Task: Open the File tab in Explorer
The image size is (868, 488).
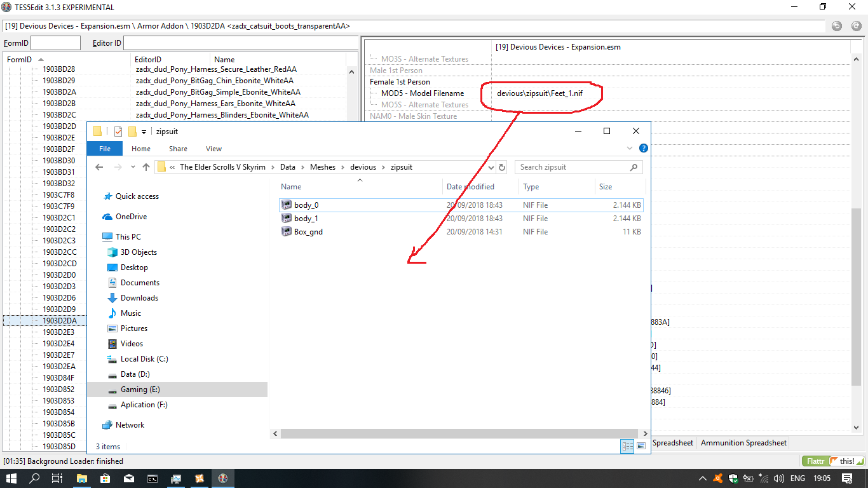Action: click(105, 149)
